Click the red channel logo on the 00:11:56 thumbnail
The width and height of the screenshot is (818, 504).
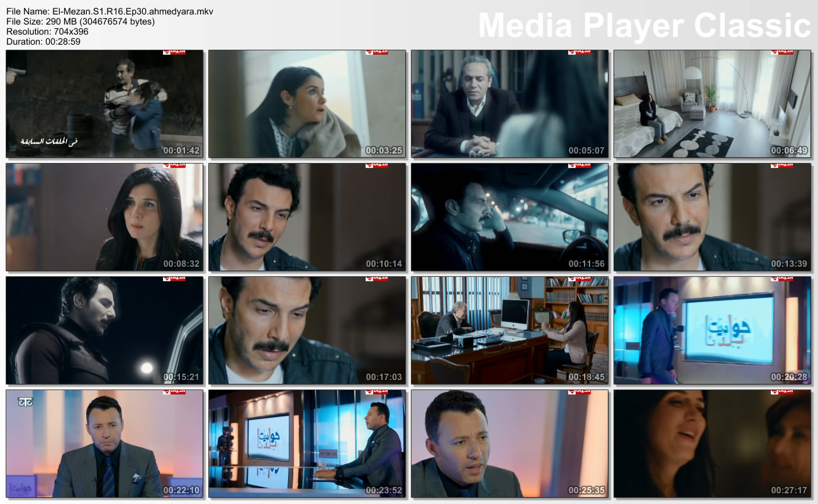coord(580,165)
